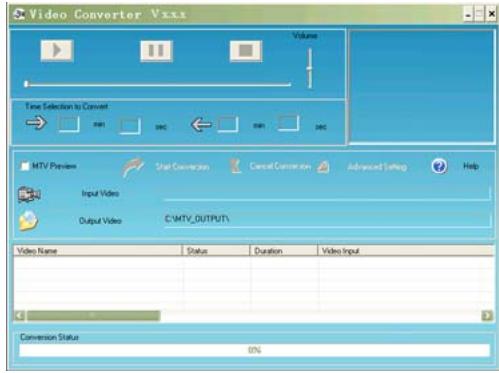
Task: Close the Video Converter window
Action: coord(491,14)
